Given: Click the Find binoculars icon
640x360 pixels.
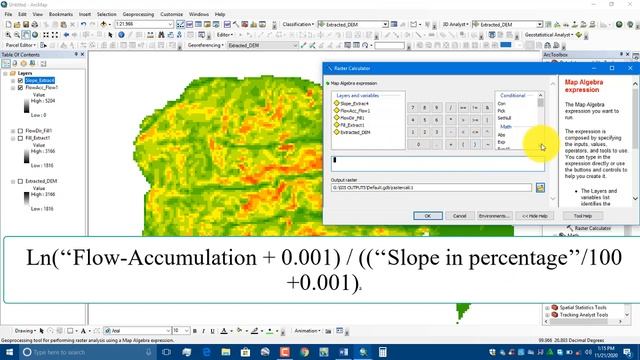Looking at the screenshot, I should coord(161,35).
